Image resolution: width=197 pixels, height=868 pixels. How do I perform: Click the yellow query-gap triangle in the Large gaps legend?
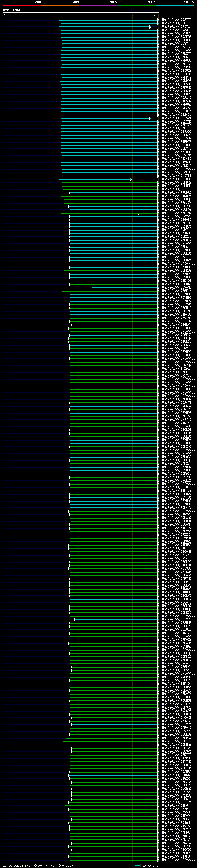[25, 865]
